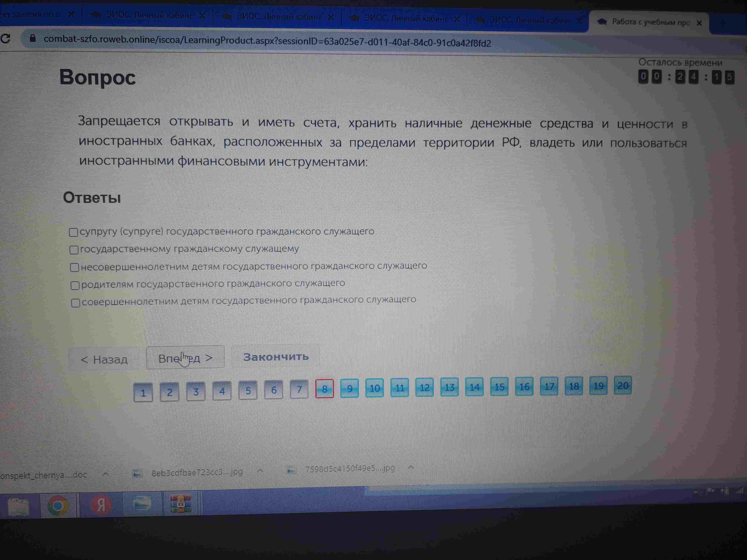Jump to question 15
This screenshot has width=747, height=560.
[499, 387]
